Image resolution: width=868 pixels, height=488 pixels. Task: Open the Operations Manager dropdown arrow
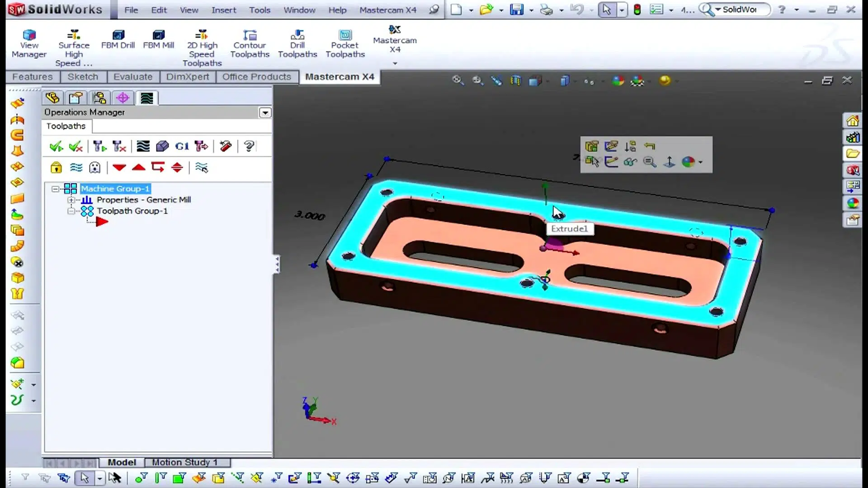tap(265, 113)
